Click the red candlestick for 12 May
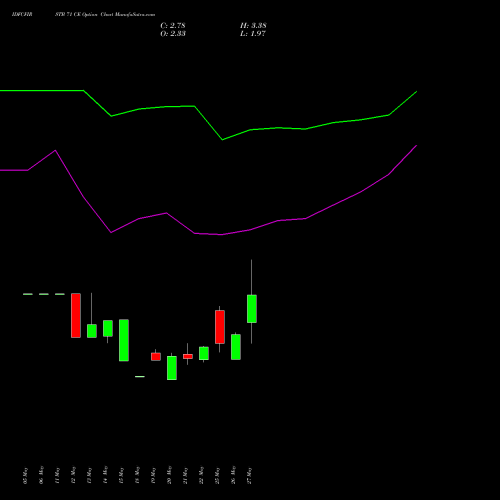Screen dimensions: 500x500 tap(76, 315)
